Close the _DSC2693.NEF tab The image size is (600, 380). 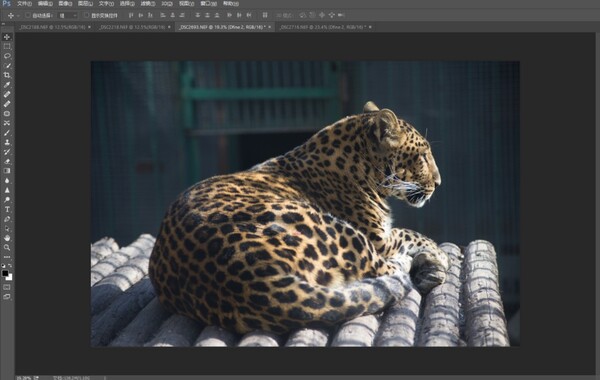tap(270, 27)
